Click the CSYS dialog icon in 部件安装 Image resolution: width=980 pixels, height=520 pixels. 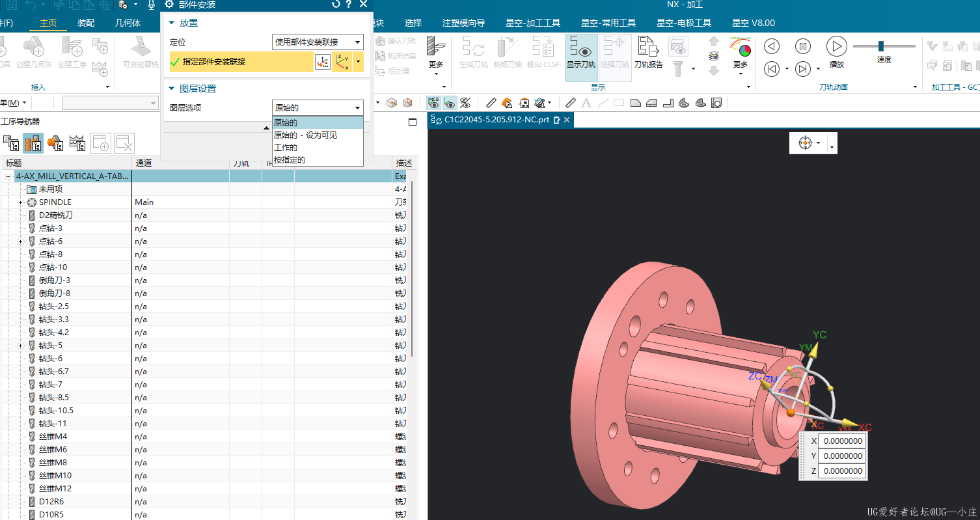tap(323, 62)
